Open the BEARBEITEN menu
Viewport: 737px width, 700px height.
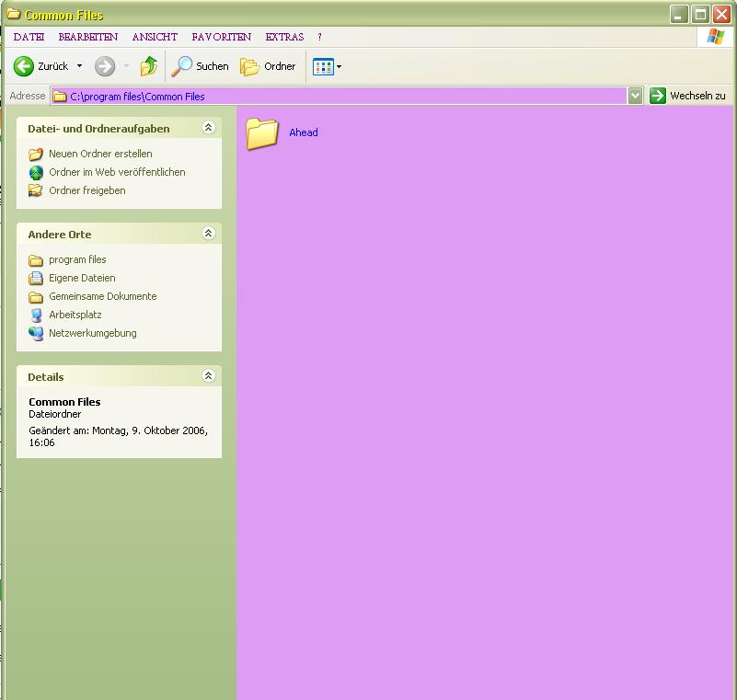click(88, 37)
